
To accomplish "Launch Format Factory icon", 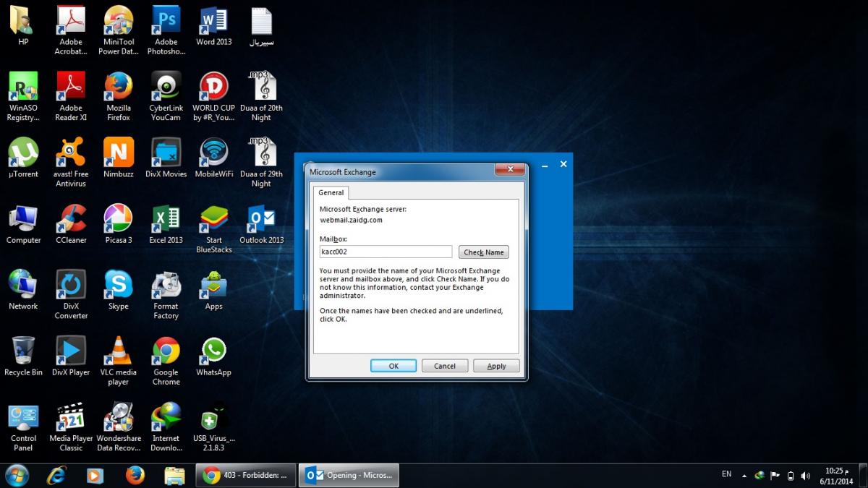I will [166, 295].
